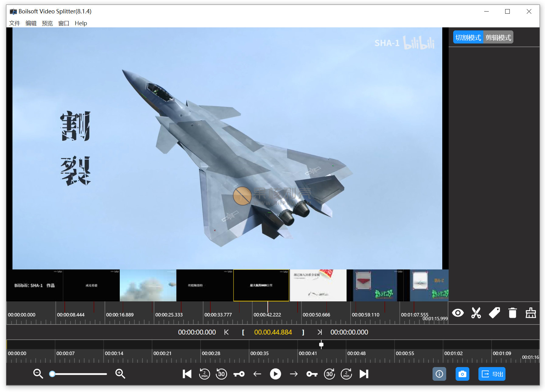This screenshot has width=545, height=392.
Task: Expand the 窗口 menu
Action: (x=64, y=23)
